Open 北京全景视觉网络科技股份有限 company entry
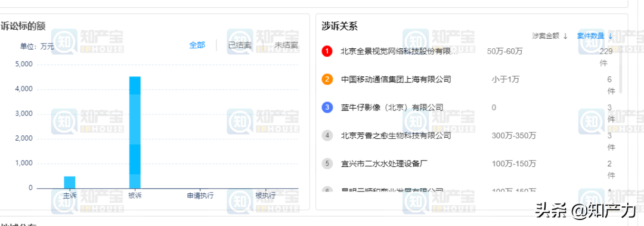This screenshot has width=644, height=226. click(399, 51)
